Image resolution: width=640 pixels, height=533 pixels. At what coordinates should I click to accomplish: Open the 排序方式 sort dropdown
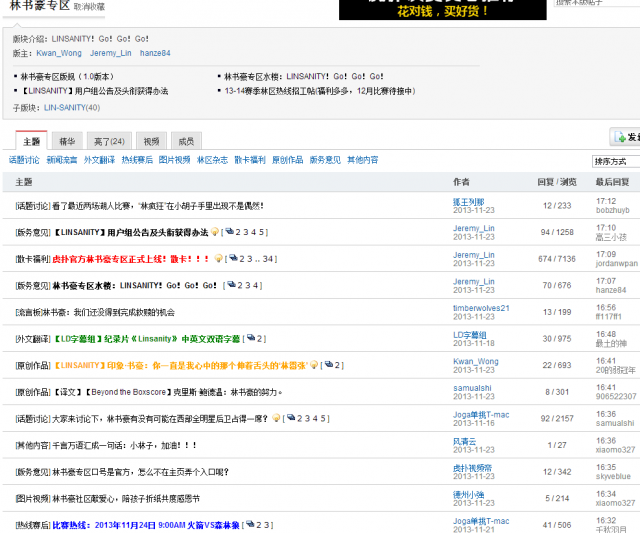[x=616, y=162]
